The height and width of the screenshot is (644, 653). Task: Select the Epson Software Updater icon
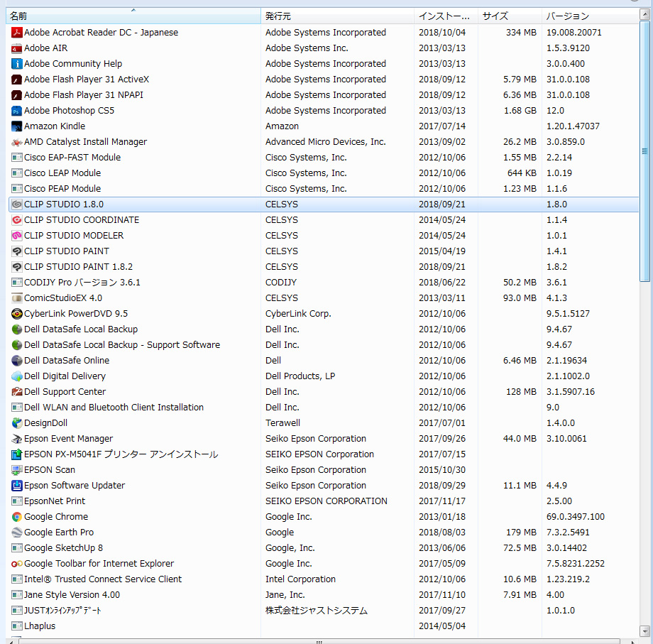(17, 486)
